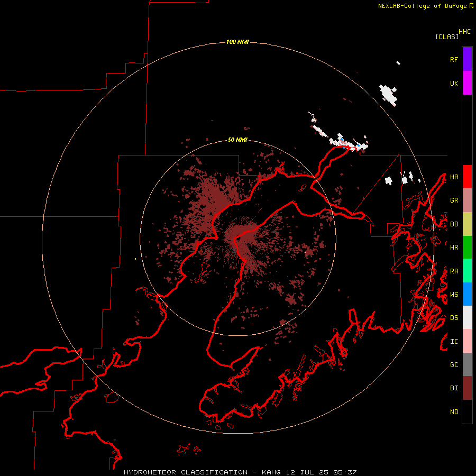Click the 'RA' legend label
The height and width of the screenshot is (476, 476).
pyautogui.click(x=454, y=271)
